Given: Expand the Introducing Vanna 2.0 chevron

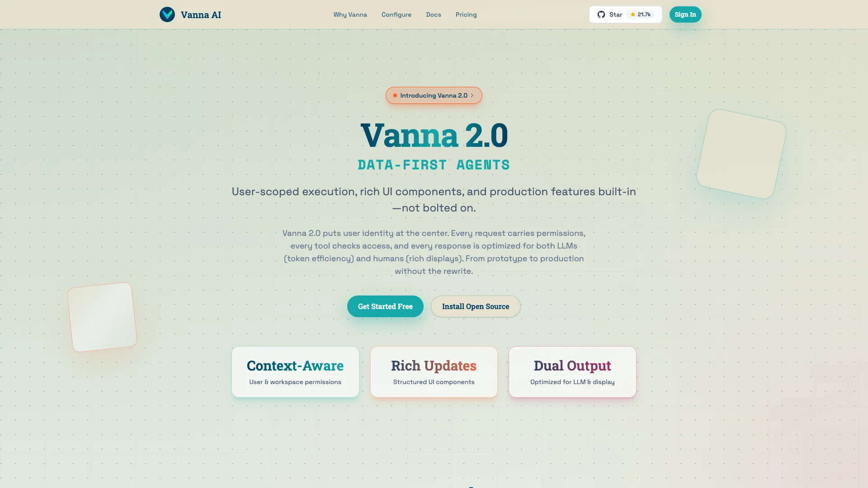Looking at the screenshot, I should tap(472, 95).
